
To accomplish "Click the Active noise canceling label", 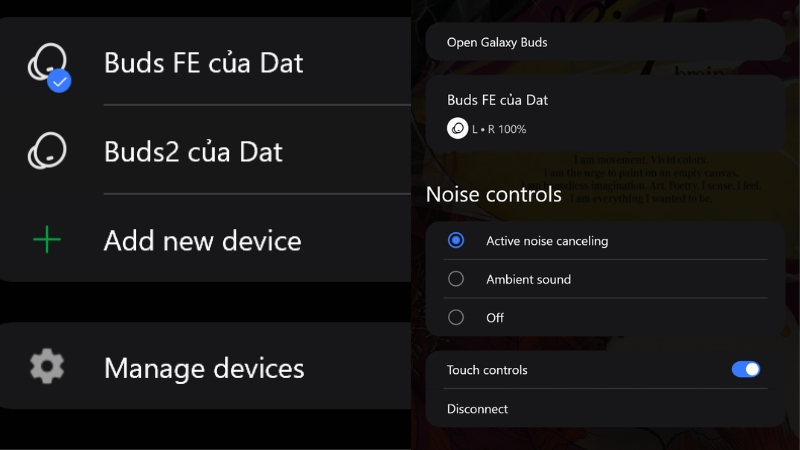I will click(x=547, y=241).
